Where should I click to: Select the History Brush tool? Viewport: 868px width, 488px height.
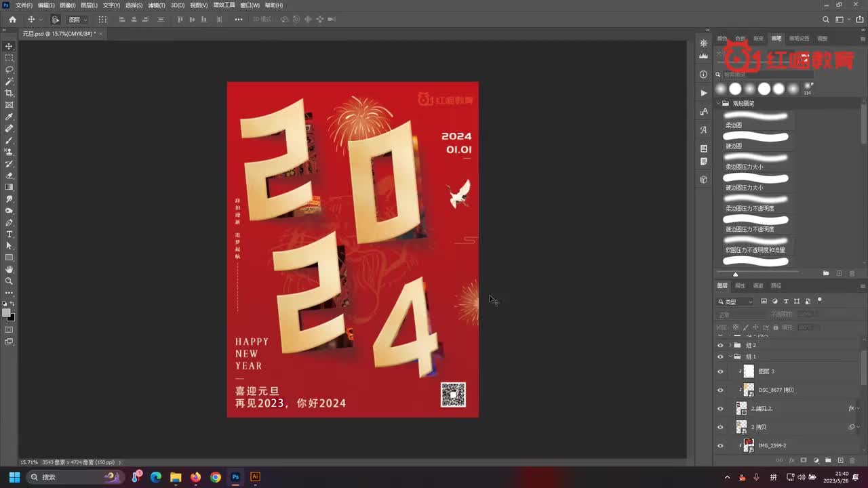9,163
